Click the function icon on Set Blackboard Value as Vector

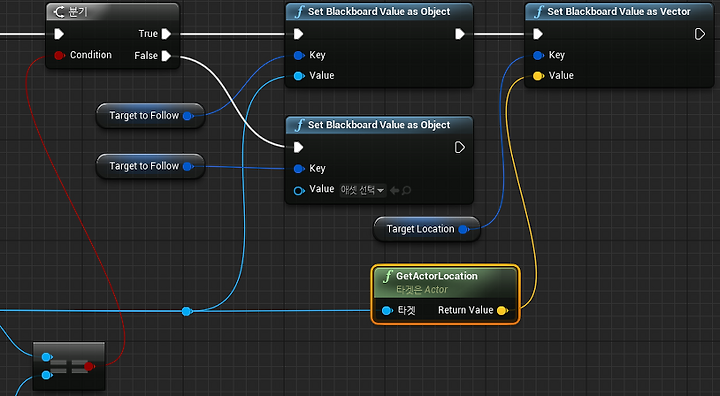(x=539, y=11)
